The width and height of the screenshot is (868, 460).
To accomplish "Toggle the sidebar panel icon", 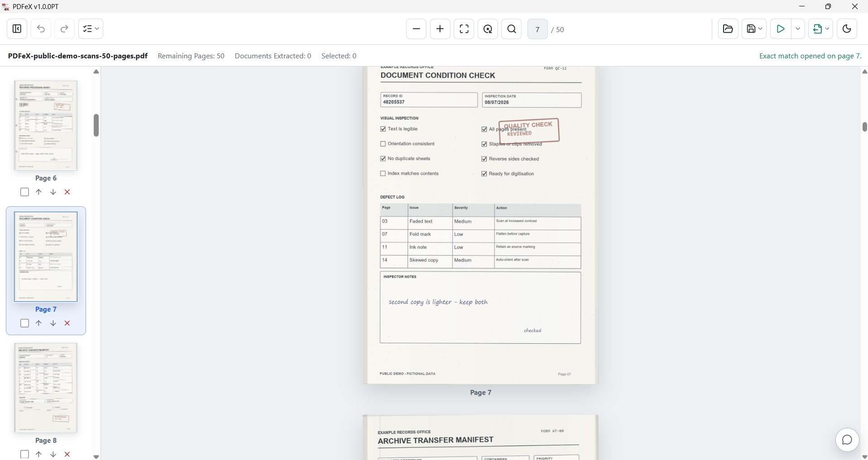I will pos(17,29).
